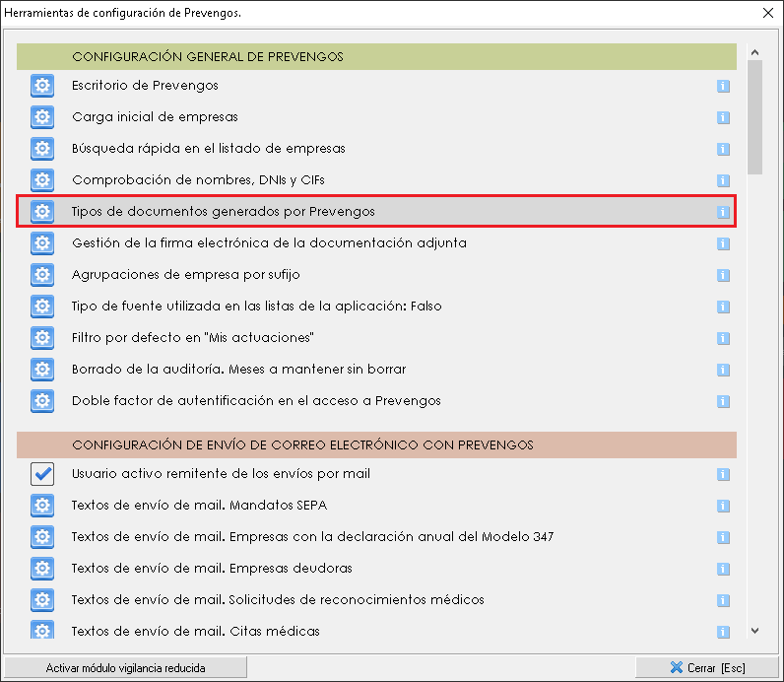Select Tipo de fuente utilizada: Falso text
This screenshot has width=784, height=682.
pyautogui.click(x=256, y=307)
